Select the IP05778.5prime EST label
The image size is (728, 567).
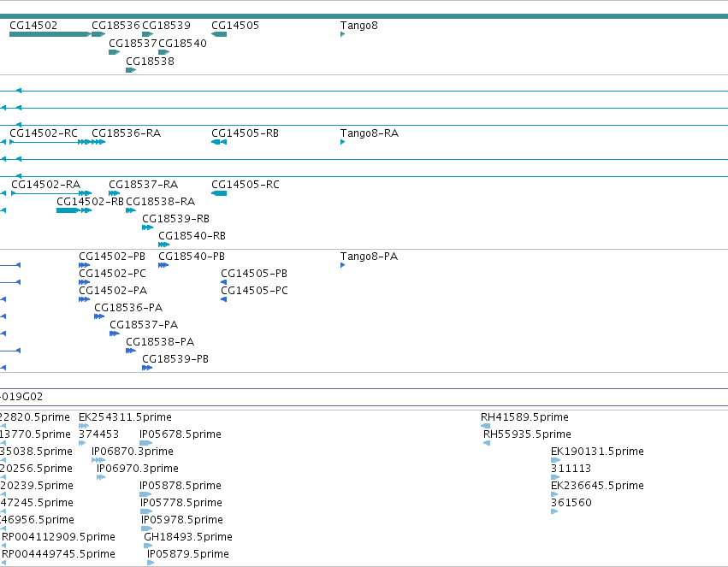pyautogui.click(x=181, y=504)
